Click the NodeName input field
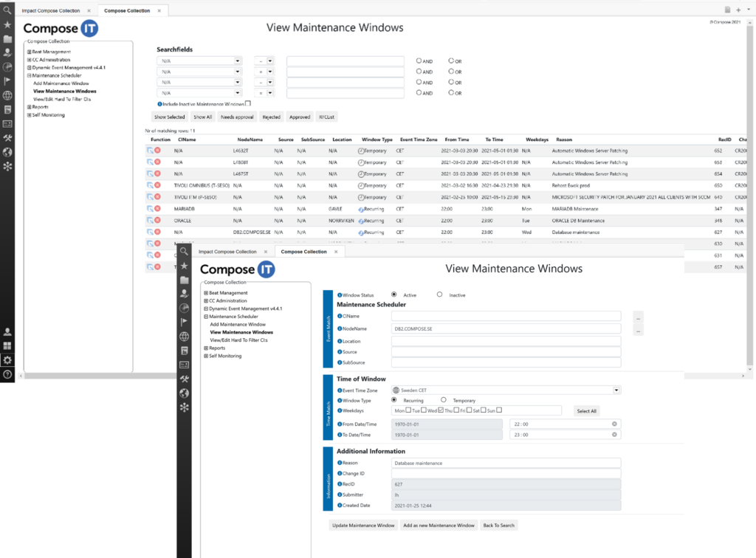Viewport: 756px width, 558px height. coord(506,328)
